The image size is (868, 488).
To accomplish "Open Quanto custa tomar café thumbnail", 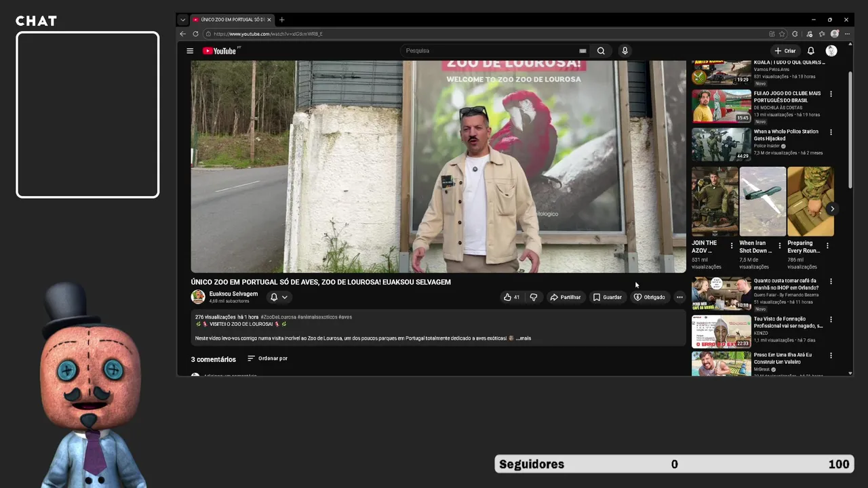I will (x=722, y=293).
